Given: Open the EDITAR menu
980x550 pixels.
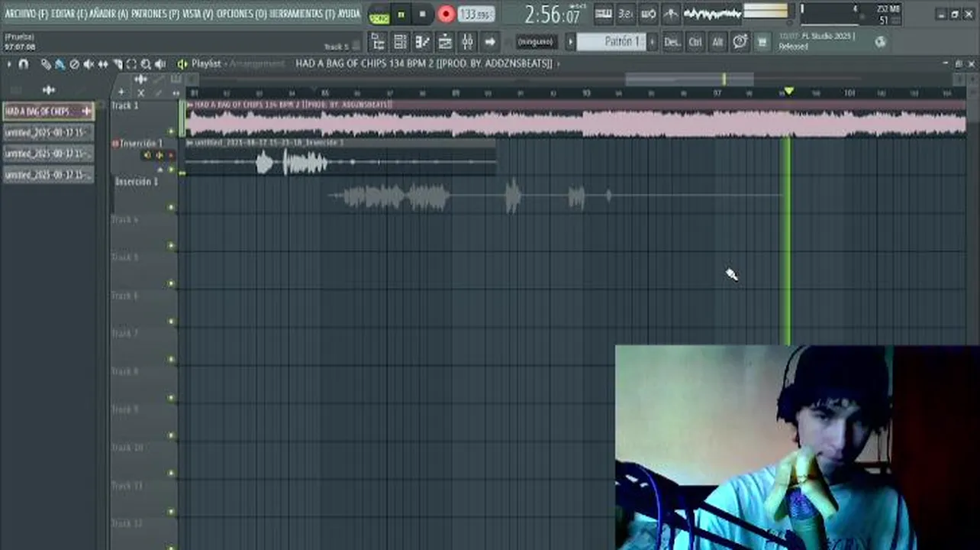Looking at the screenshot, I should [x=69, y=14].
